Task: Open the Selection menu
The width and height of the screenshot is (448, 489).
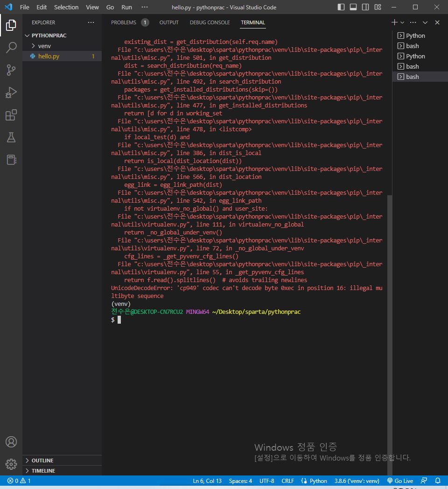Action: 66,7
